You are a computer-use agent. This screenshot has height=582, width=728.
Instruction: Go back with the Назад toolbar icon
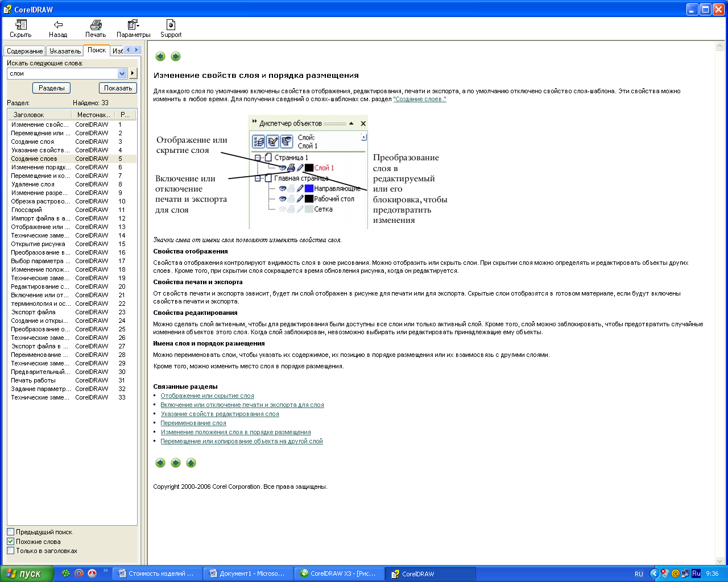pos(58,28)
